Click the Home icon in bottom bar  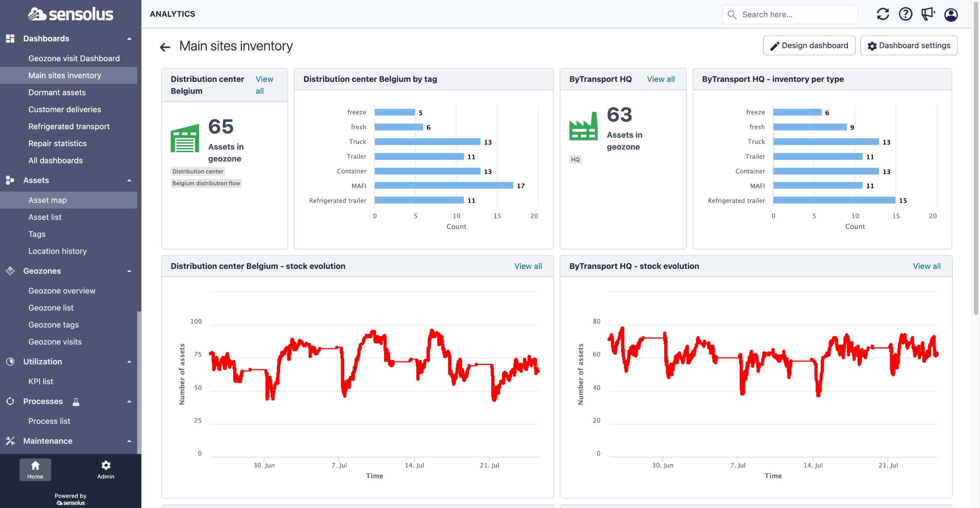(35, 470)
